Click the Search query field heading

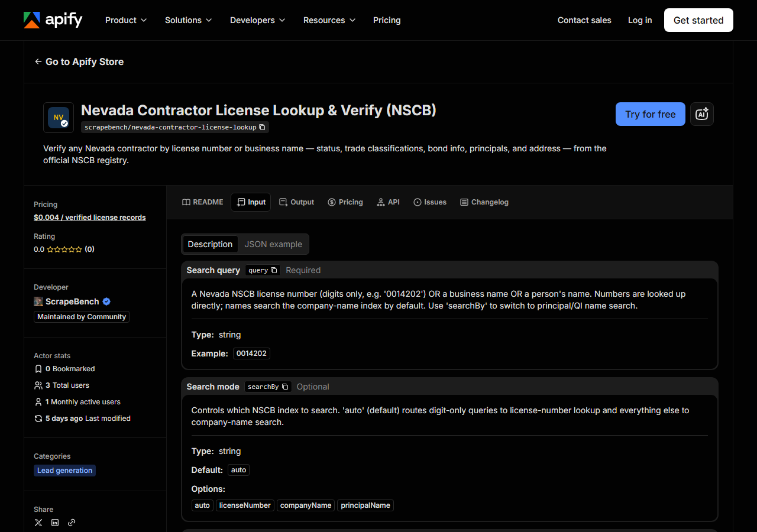[x=213, y=270]
